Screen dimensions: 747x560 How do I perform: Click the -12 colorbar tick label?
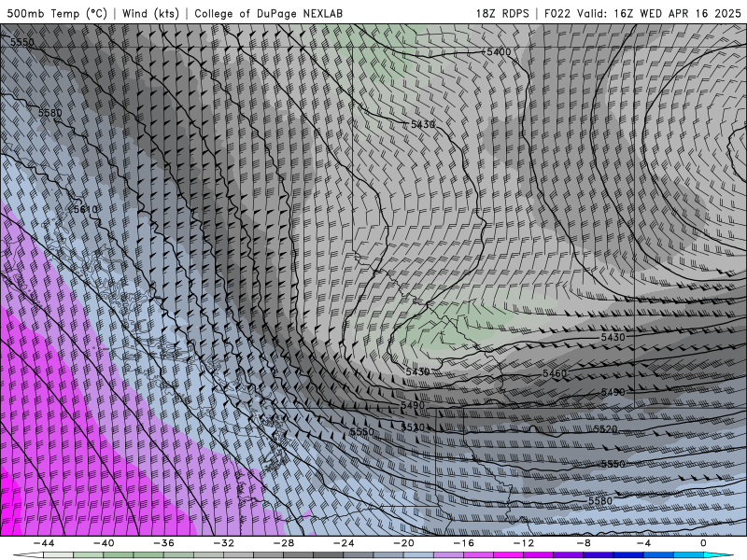click(x=524, y=543)
